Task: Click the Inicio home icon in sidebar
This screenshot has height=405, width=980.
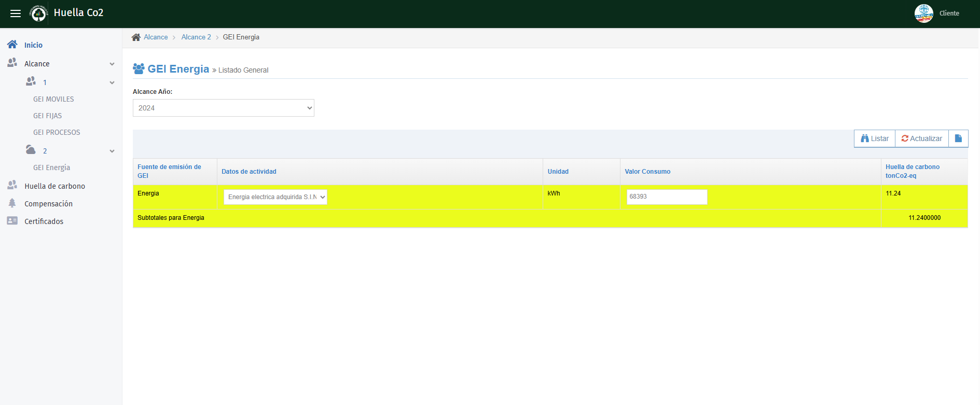Action: point(12,45)
